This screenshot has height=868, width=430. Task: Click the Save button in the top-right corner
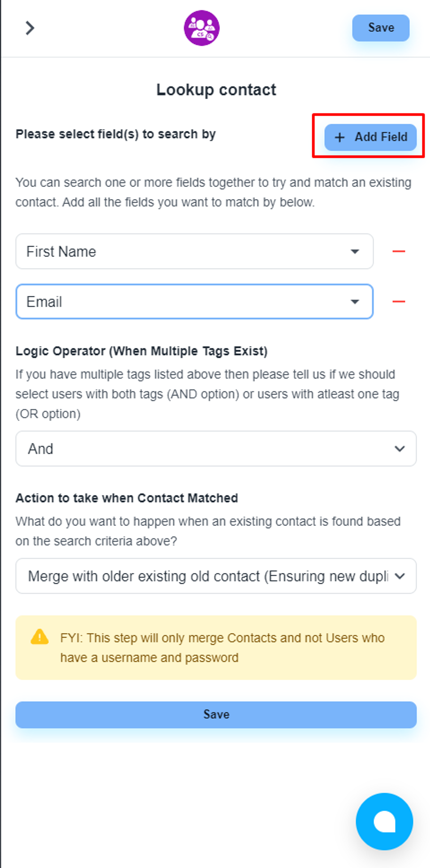pos(381,28)
